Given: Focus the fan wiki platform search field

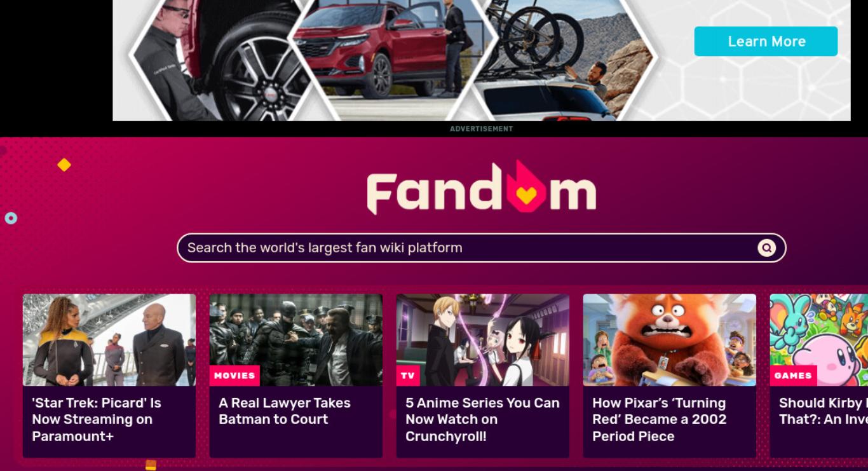Looking at the screenshot, I should tap(481, 248).
